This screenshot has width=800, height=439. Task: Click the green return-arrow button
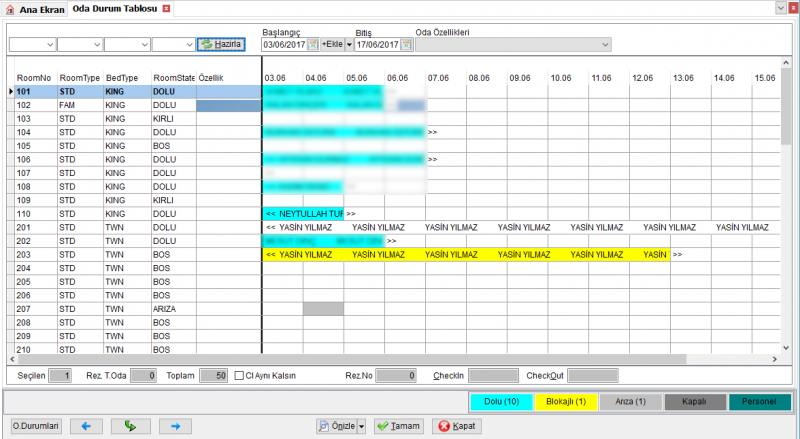click(x=131, y=426)
